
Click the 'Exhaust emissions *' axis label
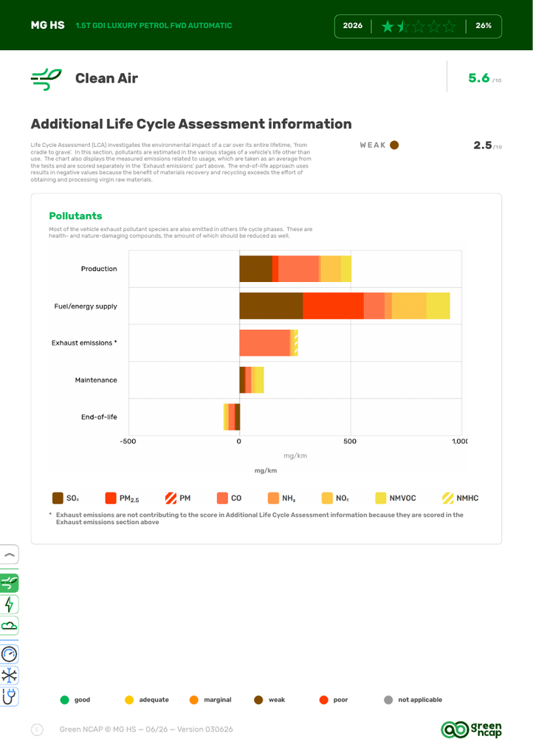(x=84, y=343)
